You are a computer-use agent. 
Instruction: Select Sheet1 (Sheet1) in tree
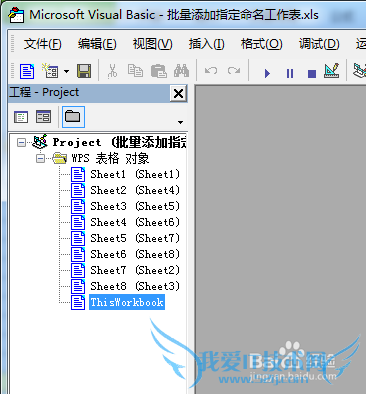135,174
